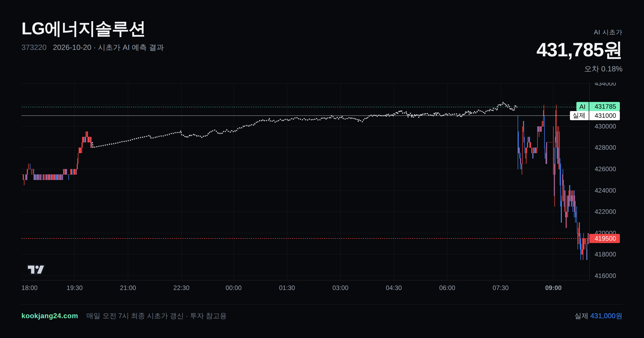The height and width of the screenshot is (338, 644).
Task: Click the 428000 price axis label
Action: 605,148
